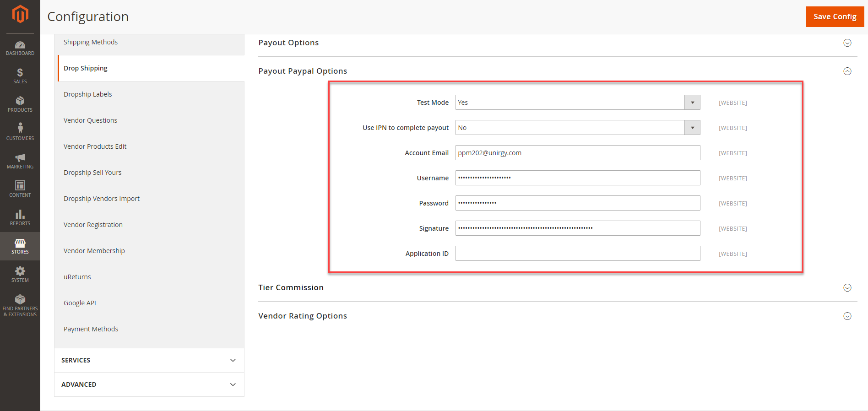This screenshot has height=411, width=868.
Task: Expand the ADVANCED section
Action: click(x=149, y=384)
